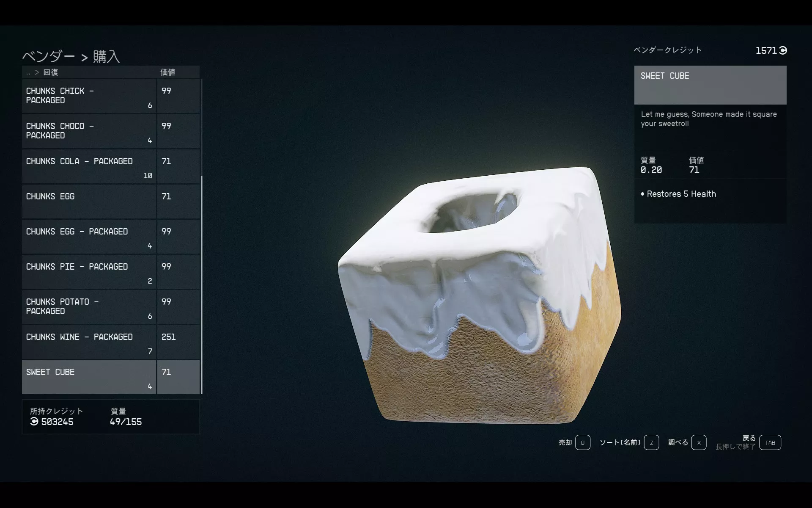Click the player credits icon beside 503245
This screenshot has height=508, width=812.
[34, 422]
